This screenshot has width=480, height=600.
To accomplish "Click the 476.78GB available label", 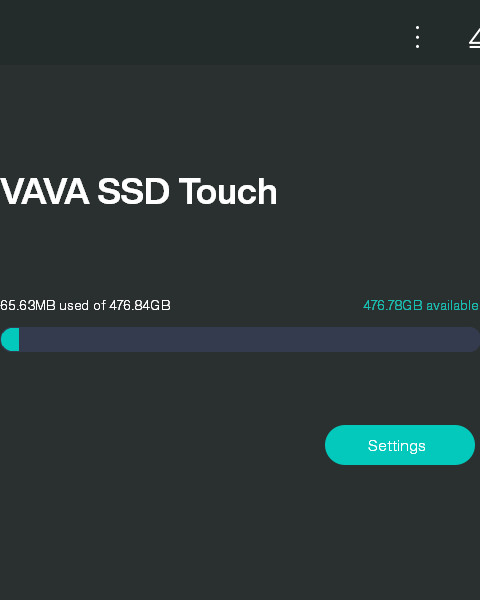I will [421, 305].
